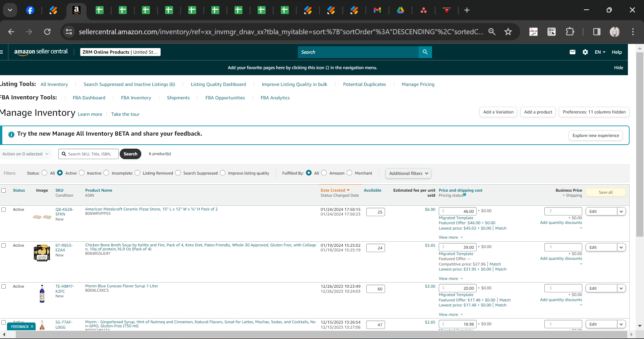Open the Manage Pricing tool
The width and height of the screenshot is (644, 339).
[x=418, y=84]
